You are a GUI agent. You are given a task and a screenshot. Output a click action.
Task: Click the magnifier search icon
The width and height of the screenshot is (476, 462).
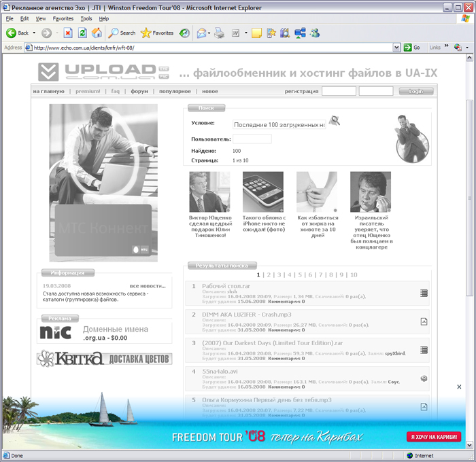pyautogui.click(x=335, y=121)
